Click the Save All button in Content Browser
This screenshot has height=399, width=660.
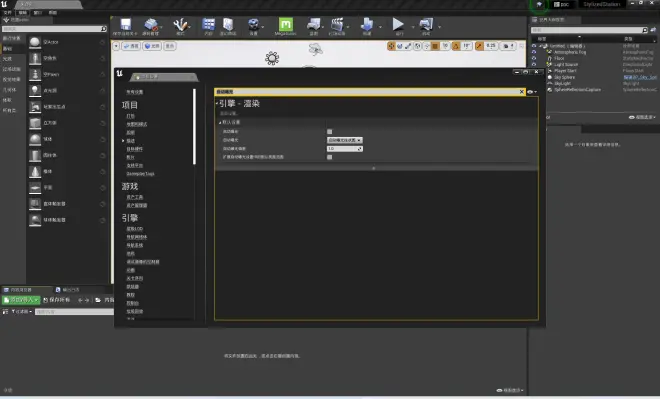[56, 300]
